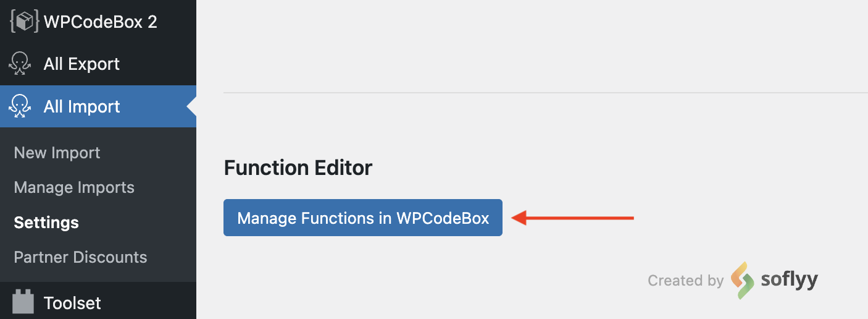Open Partner Discounts page
The image size is (868, 319).
[80, 257]
